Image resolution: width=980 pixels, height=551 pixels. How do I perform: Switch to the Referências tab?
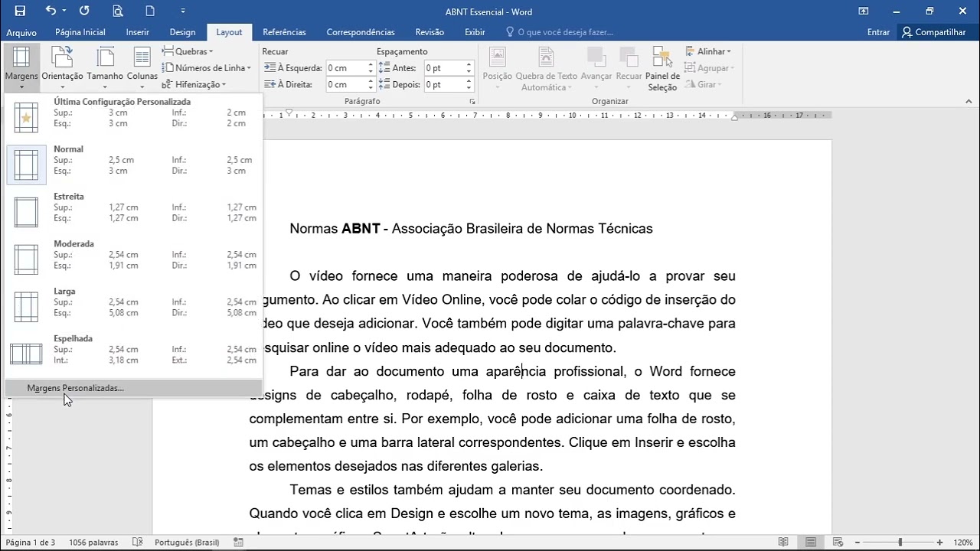(x=284, y=32)
